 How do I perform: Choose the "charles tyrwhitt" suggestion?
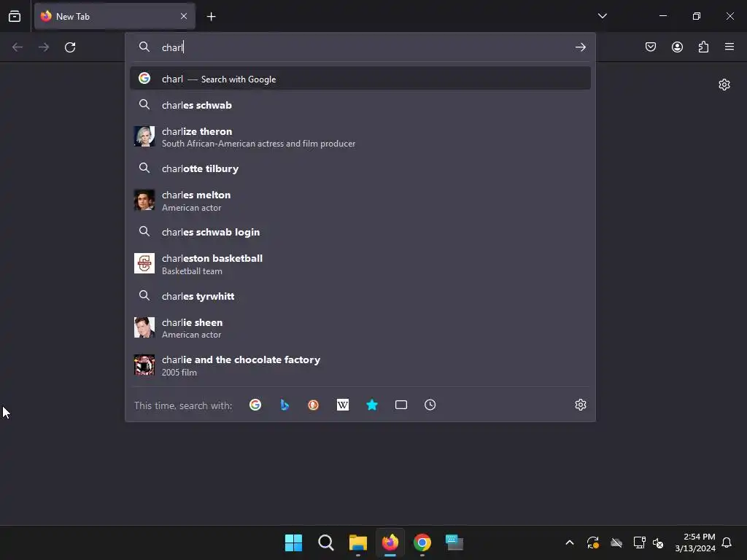click(360, 296)
